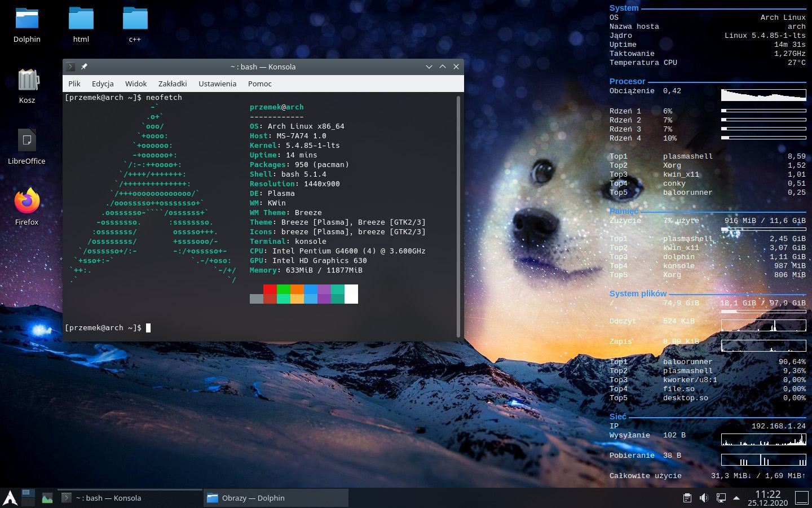Open the clipboard tray icon
The width and height of the screenshot is (812, 508).
(x=687, y=498)
